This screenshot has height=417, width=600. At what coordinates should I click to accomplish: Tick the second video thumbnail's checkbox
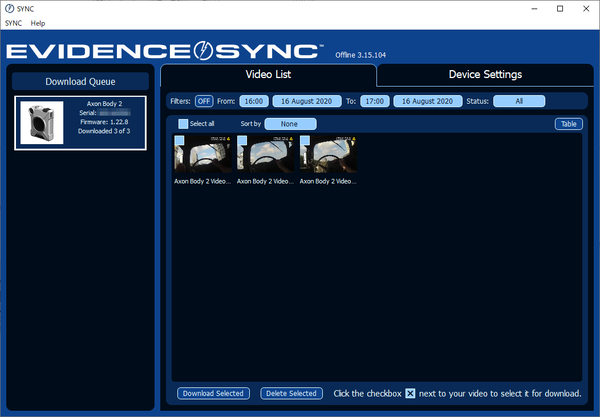click(242, 141)
